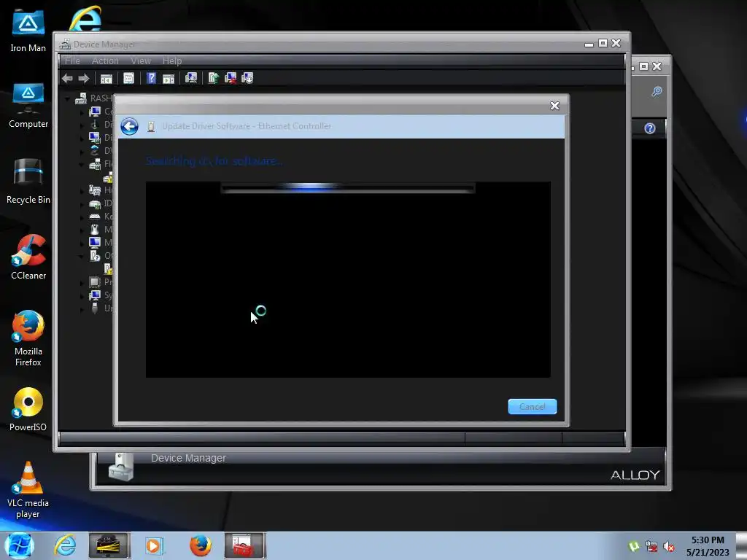
Task: Open Windows Media Player from the taskbar
Action: click(154, 545)
